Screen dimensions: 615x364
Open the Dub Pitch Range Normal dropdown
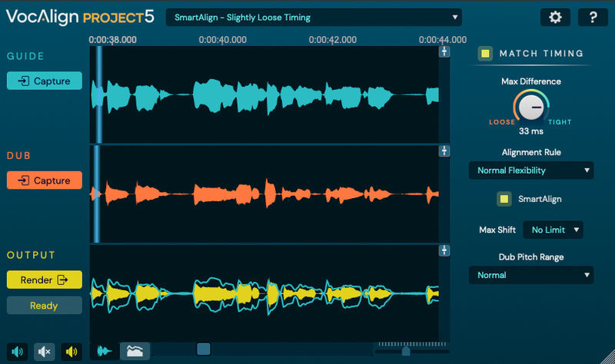531,275
